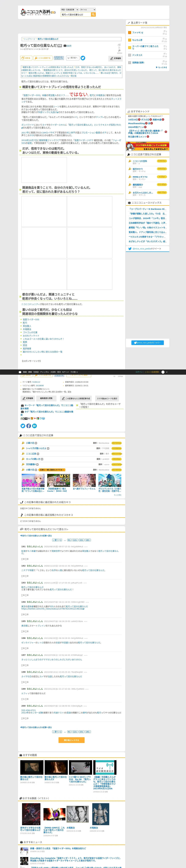Go to upper 91- comment page link
The width and height of the screenshot is (186, 868).
[69, 540]
